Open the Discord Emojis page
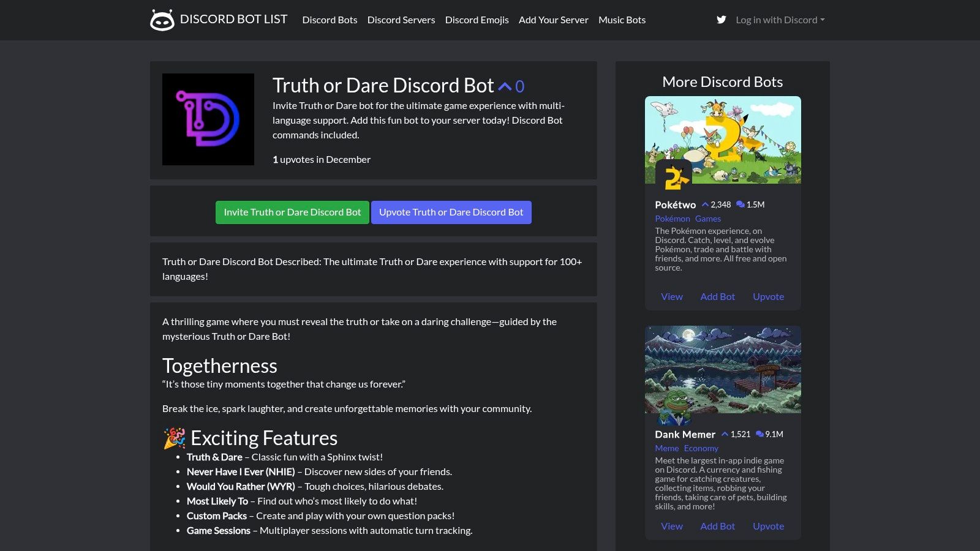 click(x=477, y=20)
